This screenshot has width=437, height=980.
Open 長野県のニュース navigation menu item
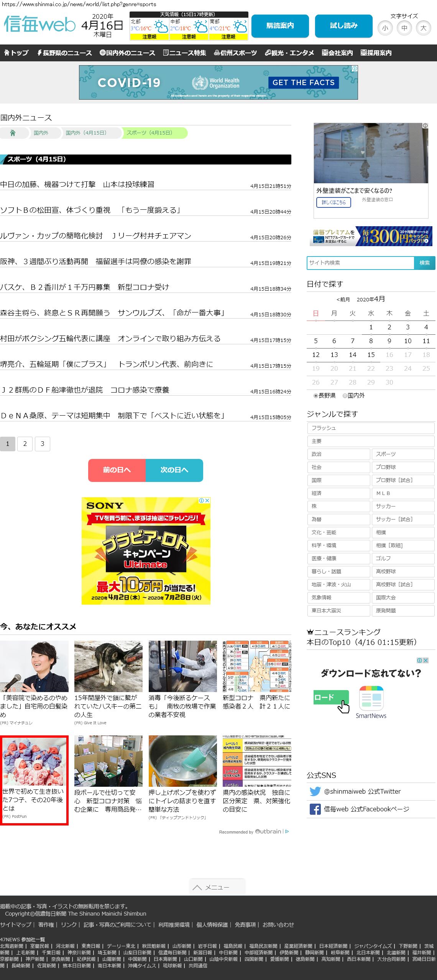click(64, 53)
